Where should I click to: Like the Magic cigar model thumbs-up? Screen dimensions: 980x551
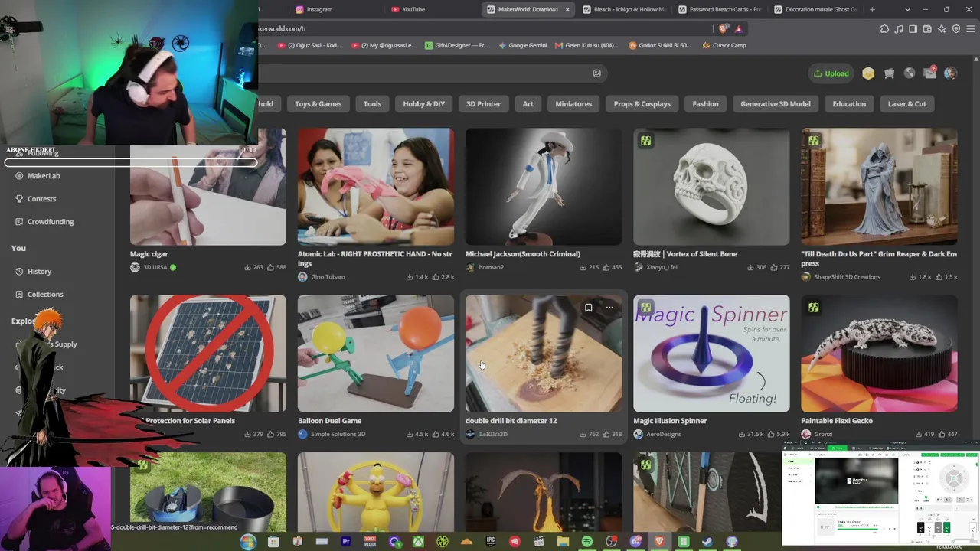[270, 268]
